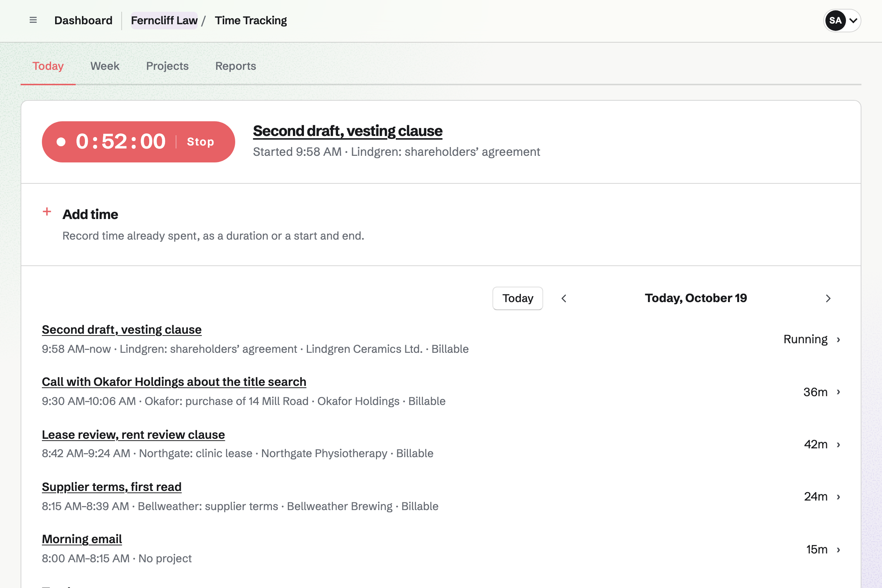
Task: Open the Morning email entry
Action: pyautogui.click(x=82, y=539)
